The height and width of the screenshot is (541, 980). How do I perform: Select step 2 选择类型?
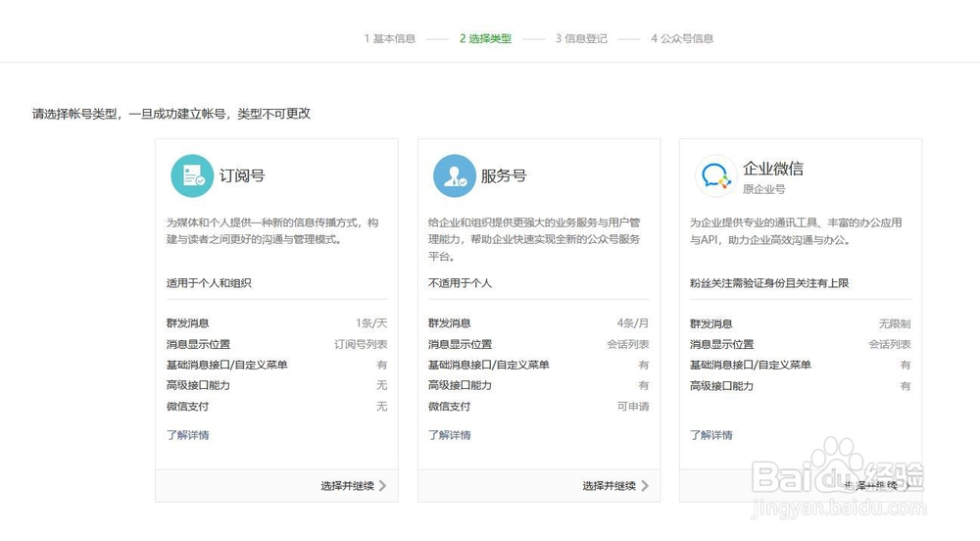[x=485, y=39]
